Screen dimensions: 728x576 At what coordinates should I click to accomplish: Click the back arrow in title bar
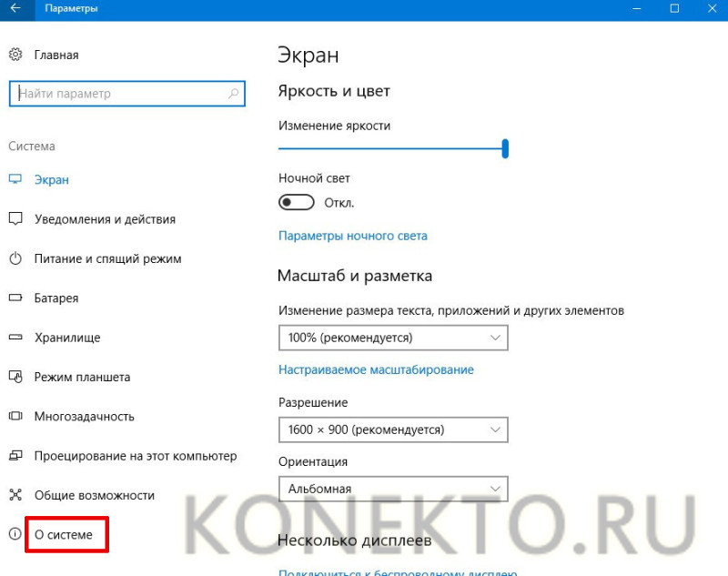point(15,8)
